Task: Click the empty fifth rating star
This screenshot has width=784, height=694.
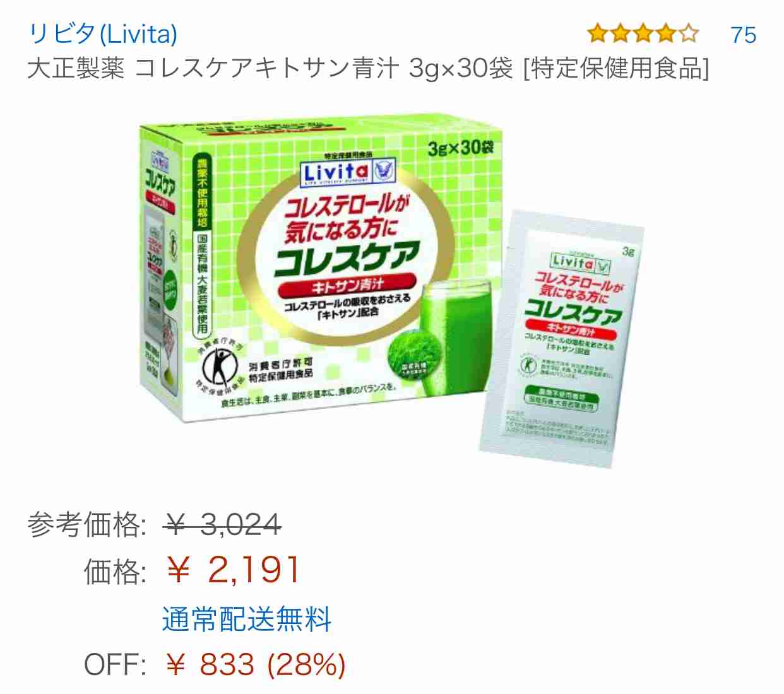Action: point(689,33)
